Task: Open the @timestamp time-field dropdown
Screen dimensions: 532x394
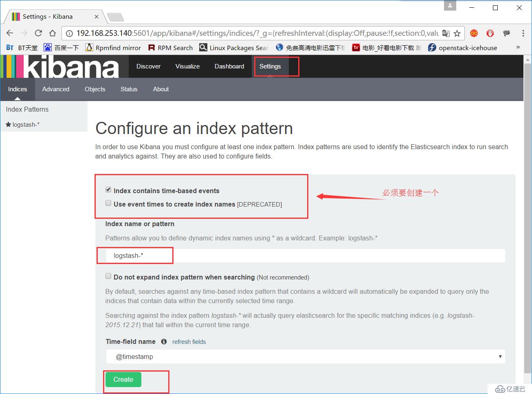Action: 306,357
